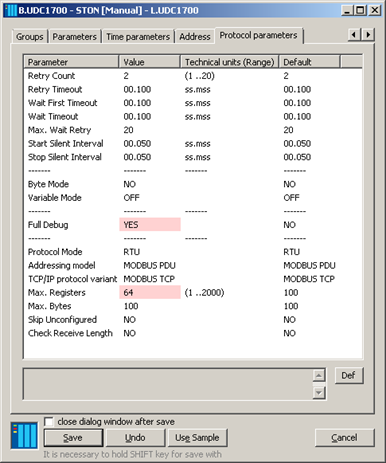Select the Check Receive Length value NO

tap(130, 333)
